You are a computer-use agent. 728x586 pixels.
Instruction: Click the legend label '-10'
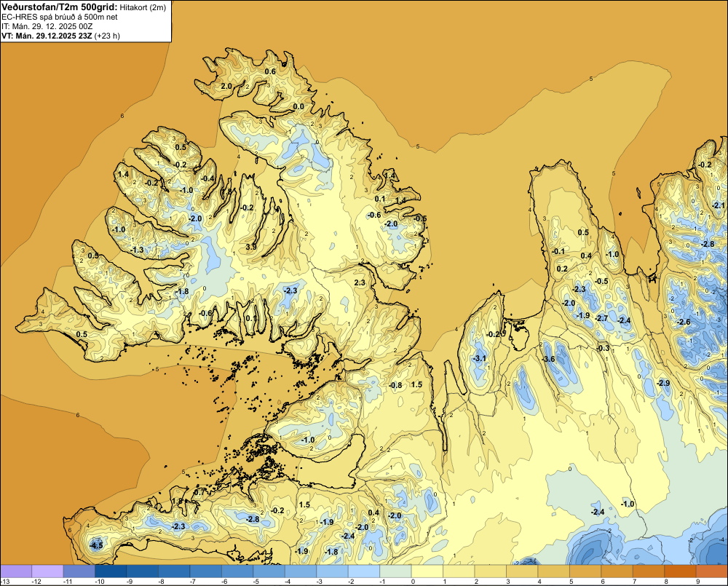point(99,582)
